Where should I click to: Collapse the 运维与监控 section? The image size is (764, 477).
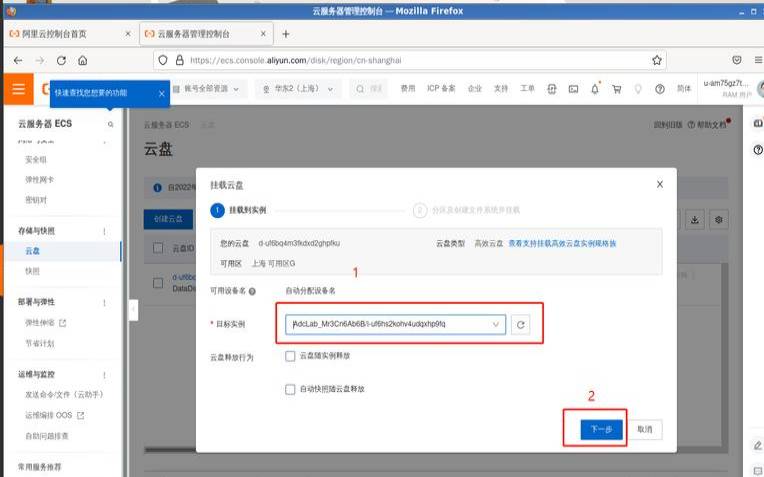[x=104, y=375]
